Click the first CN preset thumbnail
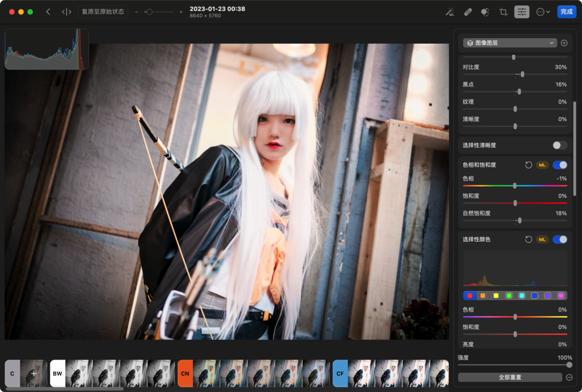The image size is (582, 392). coord(206,374)
